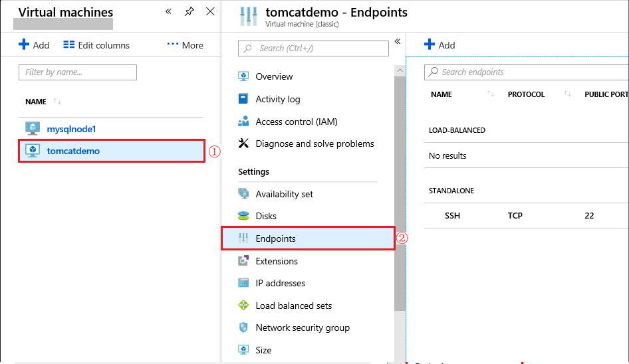Add a new endpoint
Screen dimensions: 629x364
coord(440,45)
